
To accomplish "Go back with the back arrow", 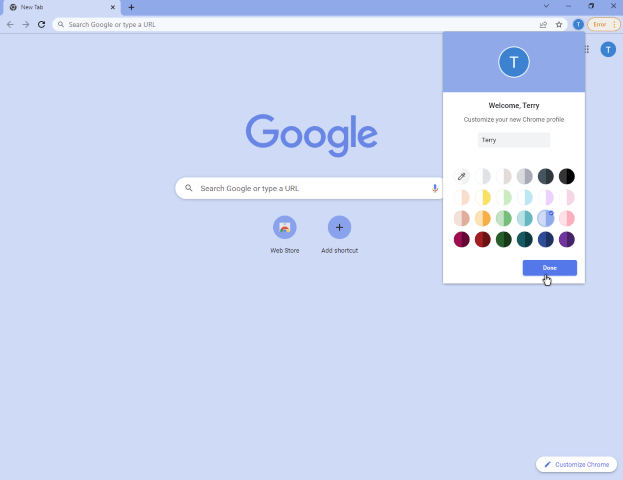I will pos(10,25).
